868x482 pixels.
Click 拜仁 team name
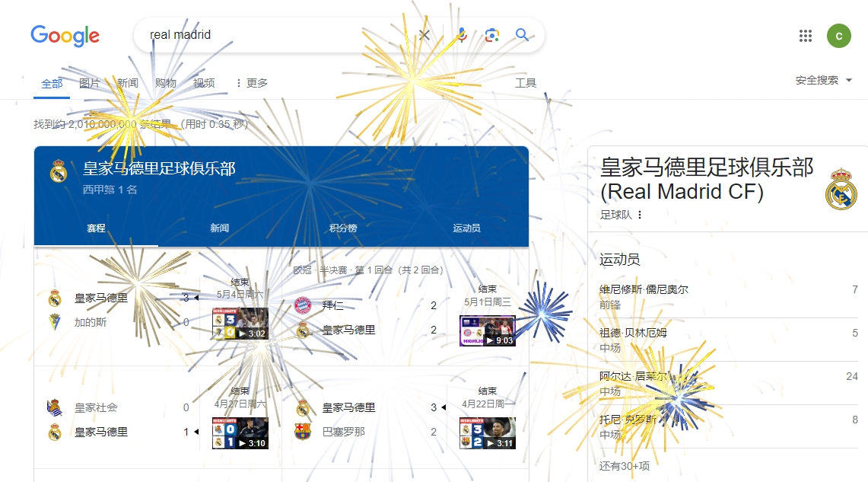332,305
